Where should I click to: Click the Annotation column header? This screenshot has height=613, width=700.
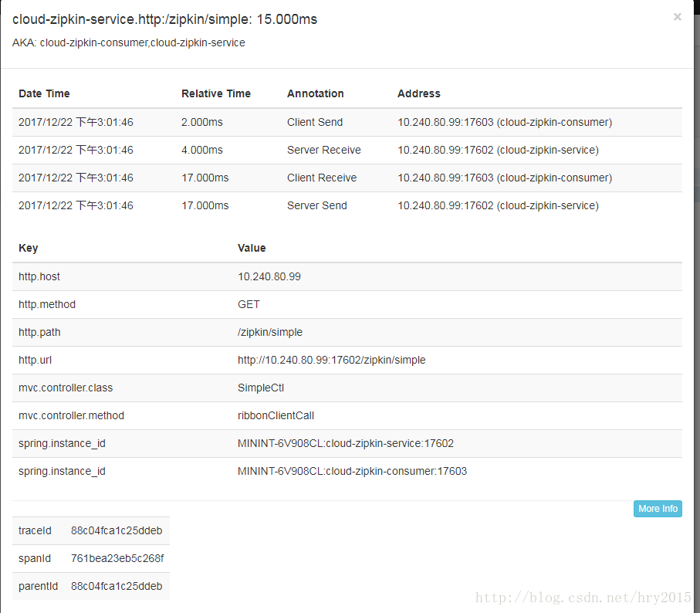click(315, 93)
